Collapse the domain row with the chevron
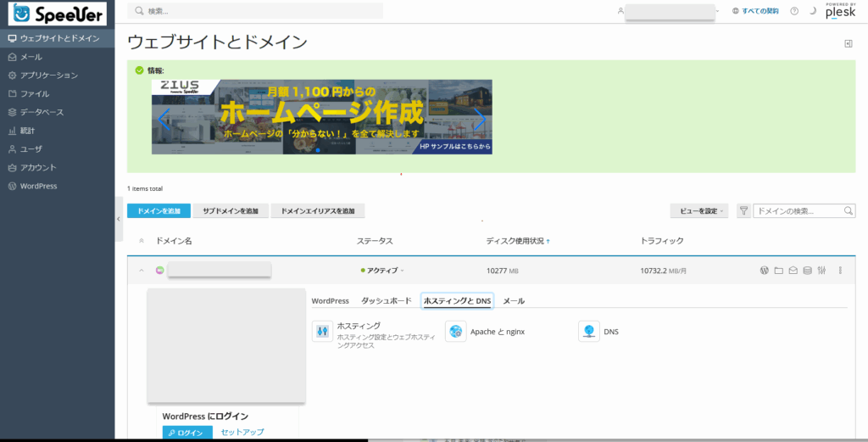Image resolution: width=868 pixels, height=442 pixels. (142, 271)
